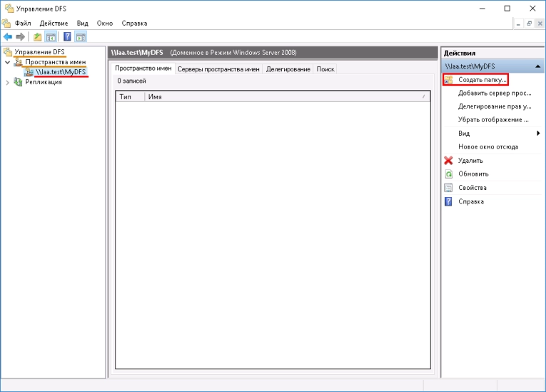Screen dimensions: 546x392
Task: Click the red X Удалить action
Action: [470, 161]
